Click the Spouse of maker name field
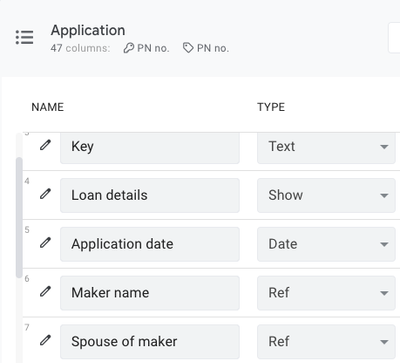The width and height of the screenshot is (400, 363). point(150,342)
